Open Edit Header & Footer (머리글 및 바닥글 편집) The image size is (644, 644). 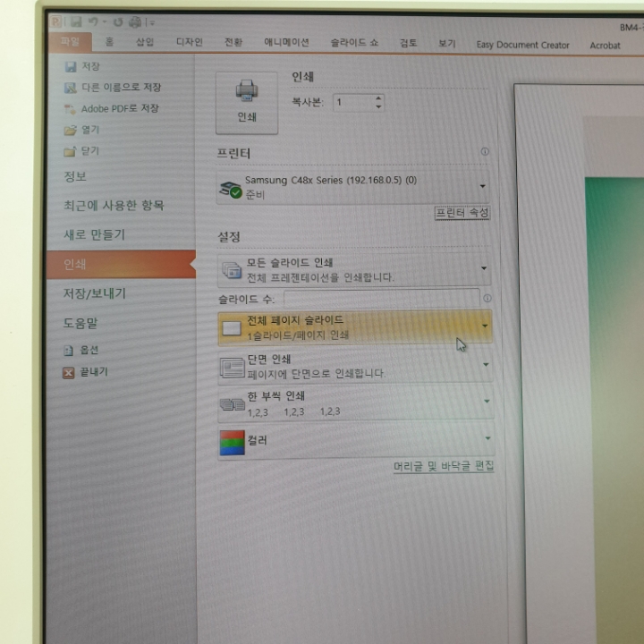(444, 466)
